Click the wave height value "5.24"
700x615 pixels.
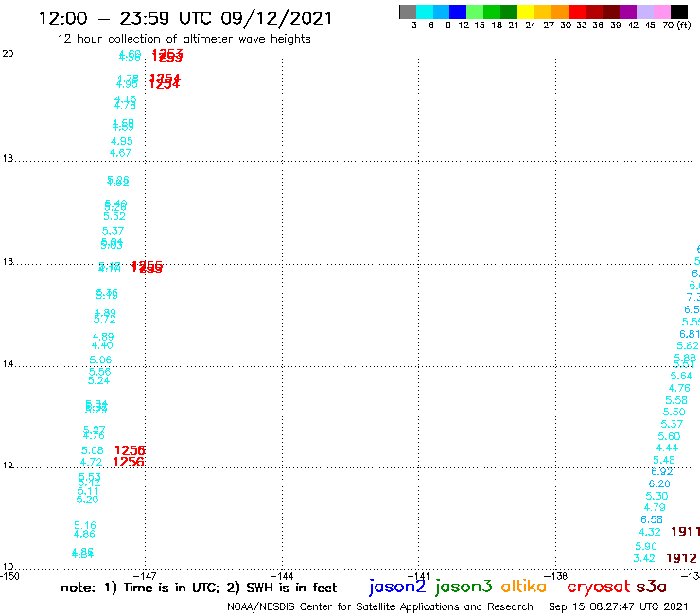tap(98, 380)
